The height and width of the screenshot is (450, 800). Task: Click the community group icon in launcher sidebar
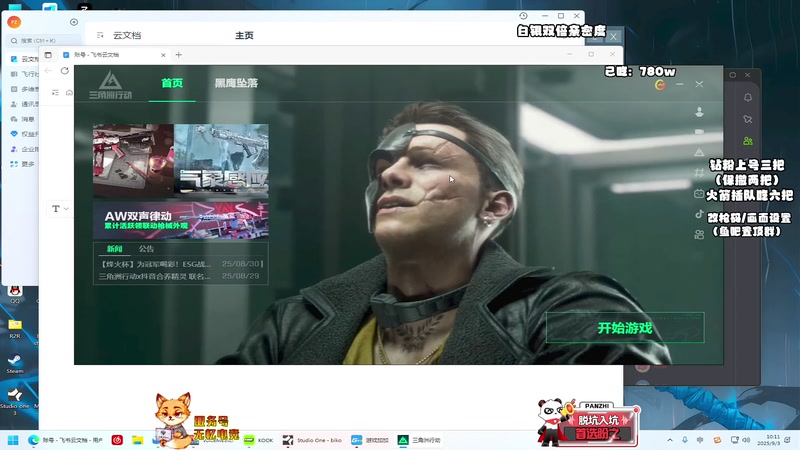coord(699,235)
